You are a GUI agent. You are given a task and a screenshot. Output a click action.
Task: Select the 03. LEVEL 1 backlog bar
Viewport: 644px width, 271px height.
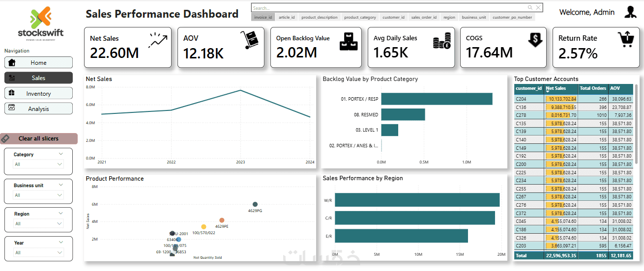(389, 130)
